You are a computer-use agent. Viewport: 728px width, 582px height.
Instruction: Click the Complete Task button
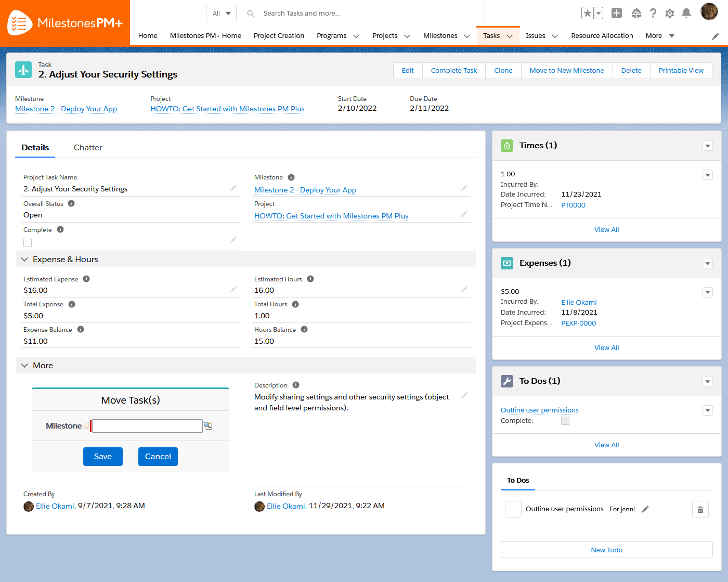(453, 70)
